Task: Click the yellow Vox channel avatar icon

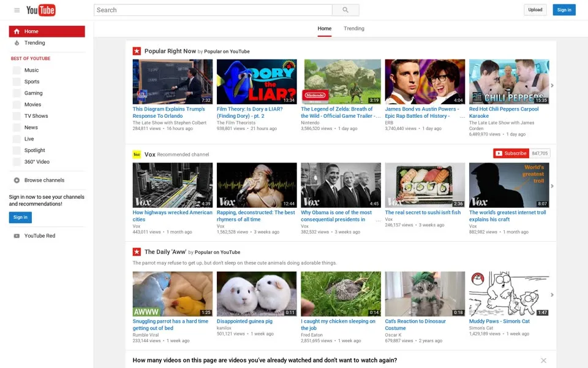Action: point(137,155)
